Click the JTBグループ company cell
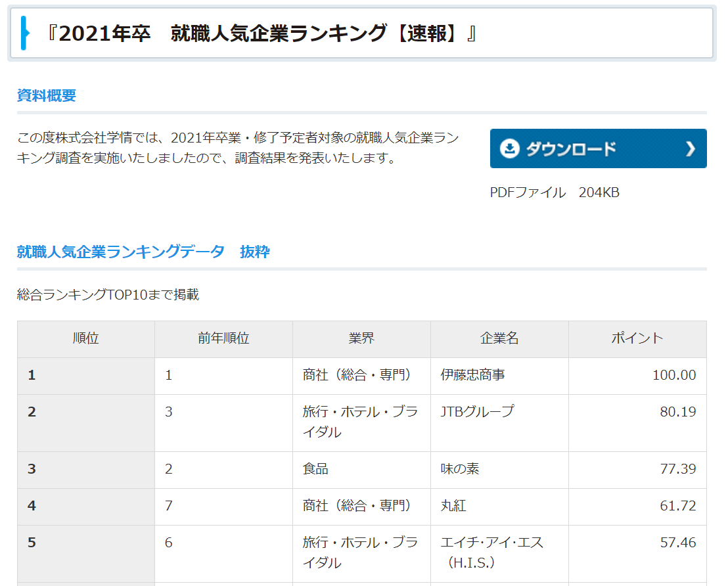728x586 pixels. (x=499, y=423)
